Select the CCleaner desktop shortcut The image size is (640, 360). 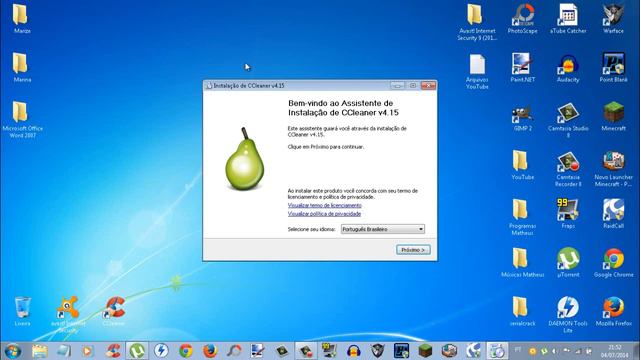pyautogui.click(x=114, y=312)
